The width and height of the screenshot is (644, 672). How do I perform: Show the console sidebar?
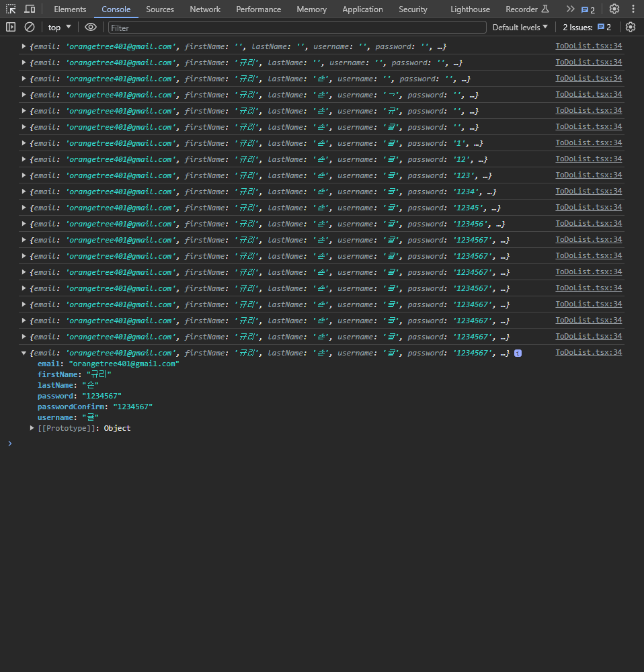click(11, 28)
